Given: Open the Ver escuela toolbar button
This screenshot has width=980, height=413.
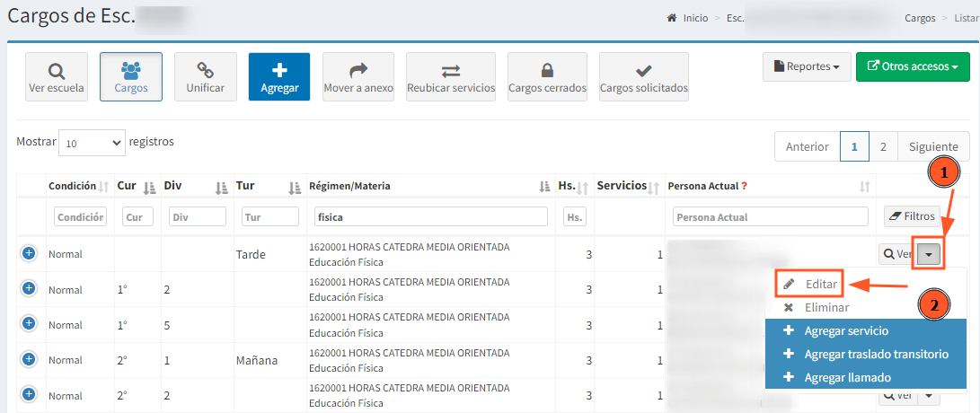Looking at the screenshot, I should click(x=57, y=77).
